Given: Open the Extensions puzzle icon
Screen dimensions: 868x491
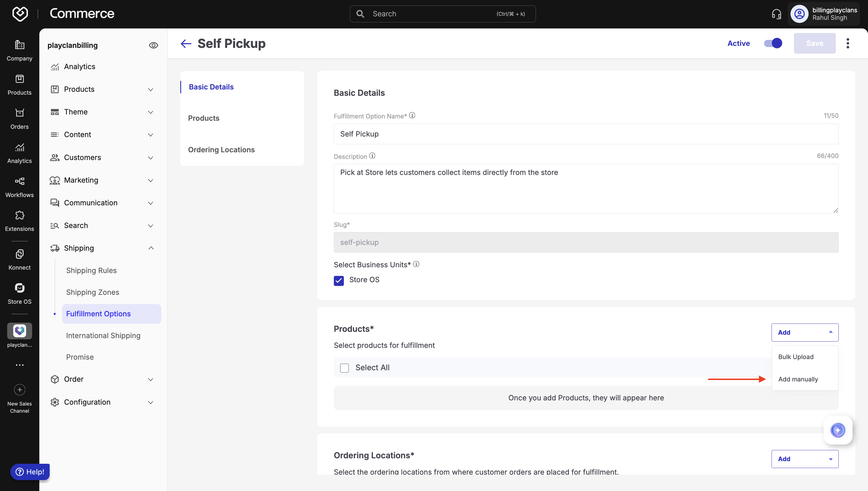Looking at the screenshot, I should click(x=20, y=215).
